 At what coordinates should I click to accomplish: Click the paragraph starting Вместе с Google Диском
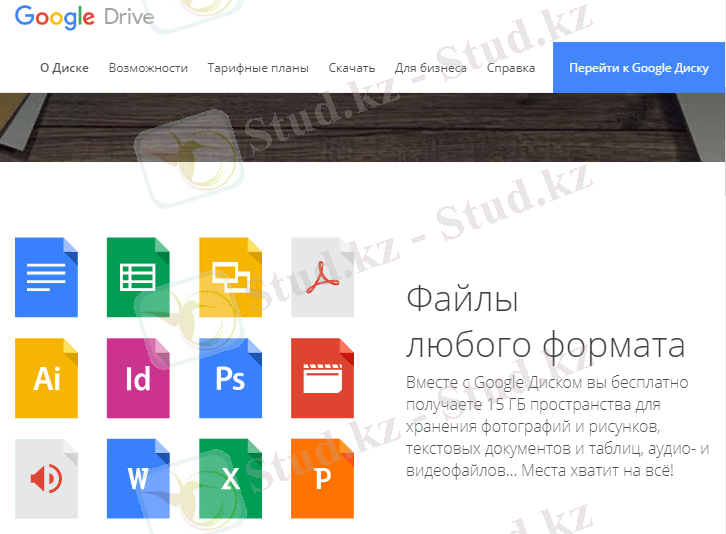coord(557,427)
